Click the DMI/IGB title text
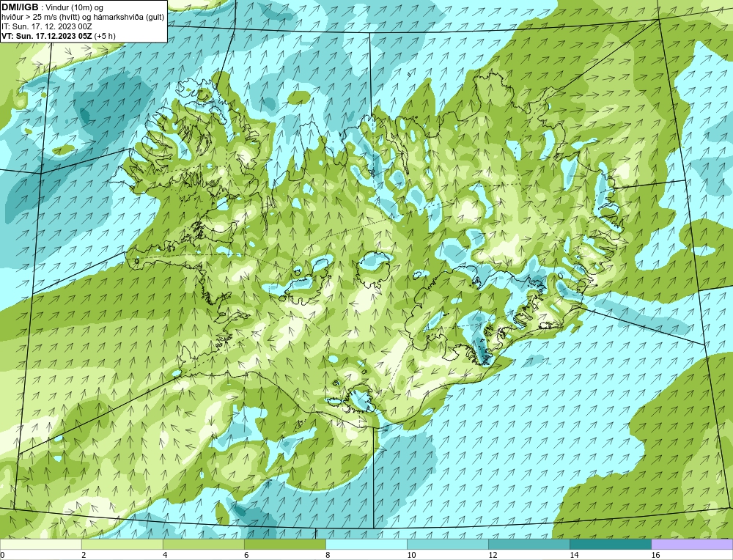 pyautogui.click(x=20, y=7)
